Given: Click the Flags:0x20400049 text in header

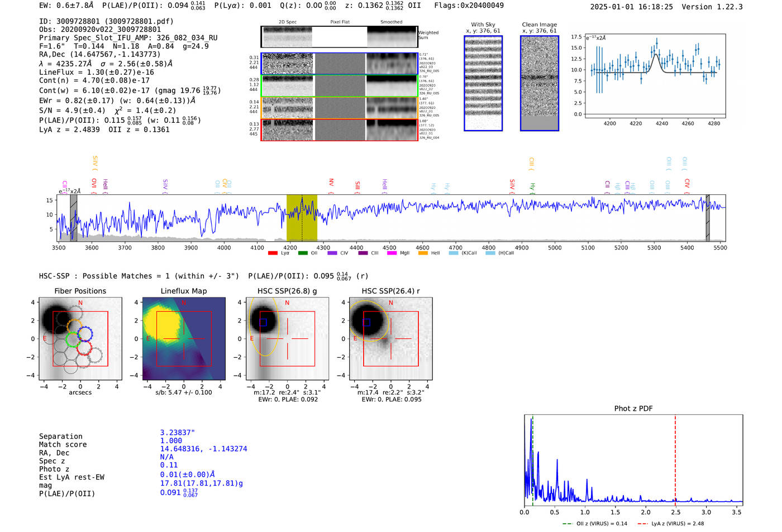Looking at the screenshot, I should coord(469,6).
